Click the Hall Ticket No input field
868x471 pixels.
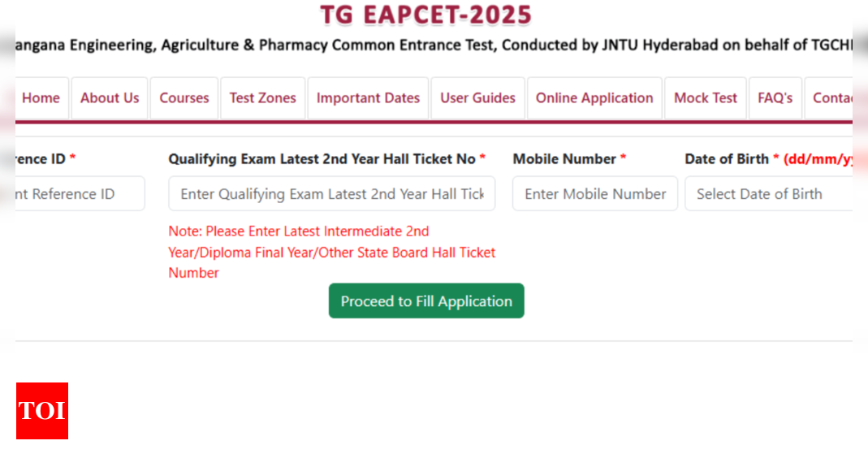332,194
